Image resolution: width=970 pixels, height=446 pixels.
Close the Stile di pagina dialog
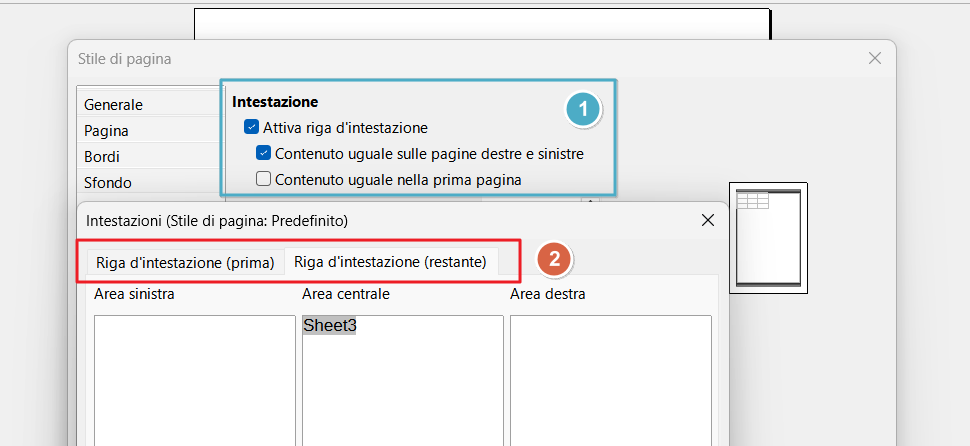click(875, 59)
